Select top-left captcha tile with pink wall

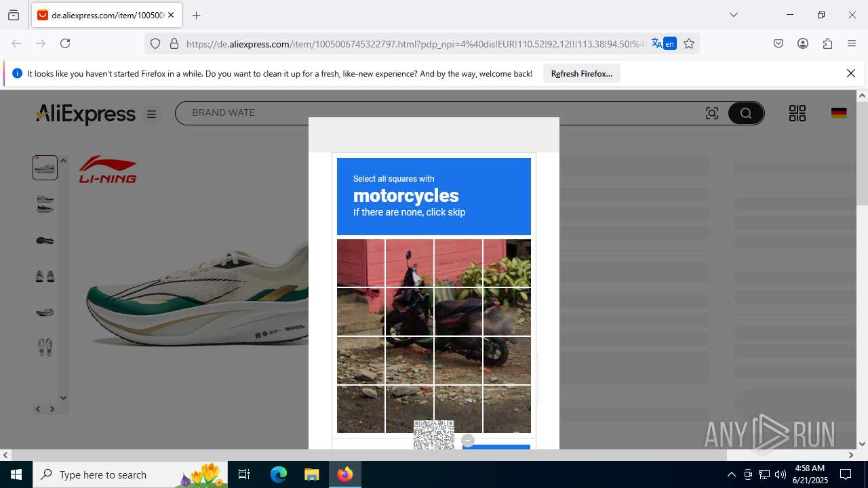[x=361, y=263]
